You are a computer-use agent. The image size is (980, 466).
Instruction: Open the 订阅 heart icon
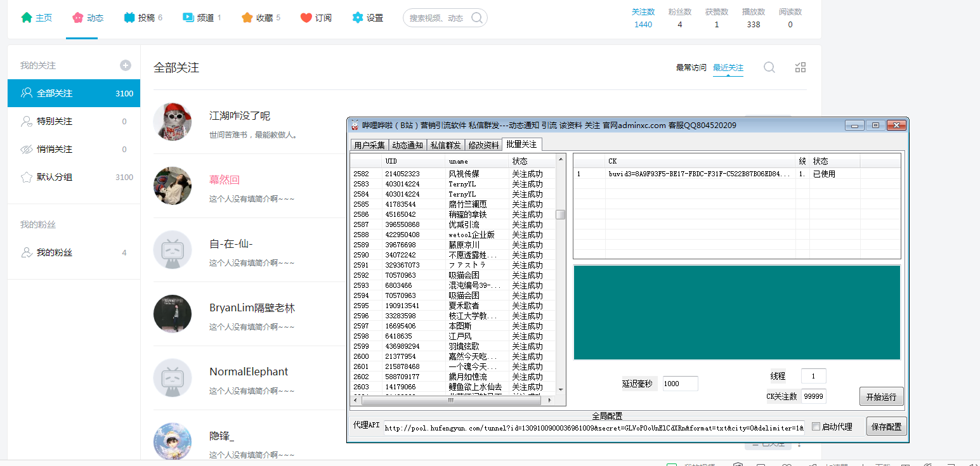click(x=306, y=18)
